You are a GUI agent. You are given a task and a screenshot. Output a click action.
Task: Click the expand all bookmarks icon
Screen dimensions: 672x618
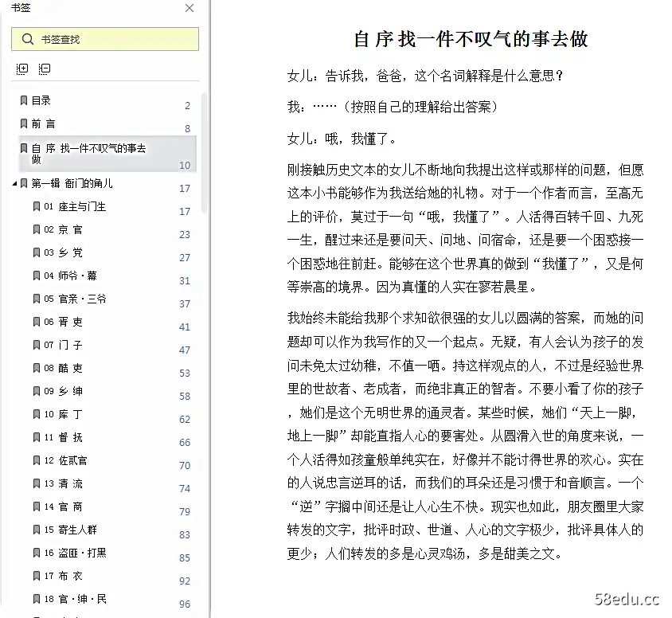tap(22, 69)
